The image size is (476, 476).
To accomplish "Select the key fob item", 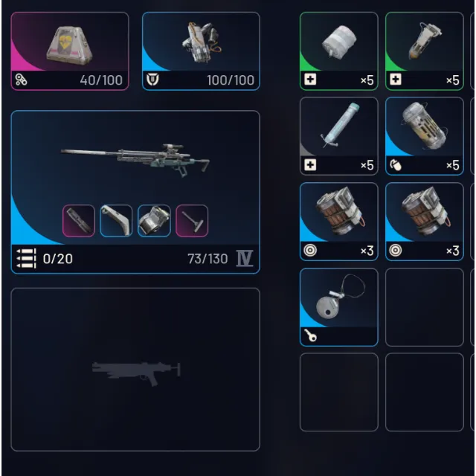I will point(339,307).
